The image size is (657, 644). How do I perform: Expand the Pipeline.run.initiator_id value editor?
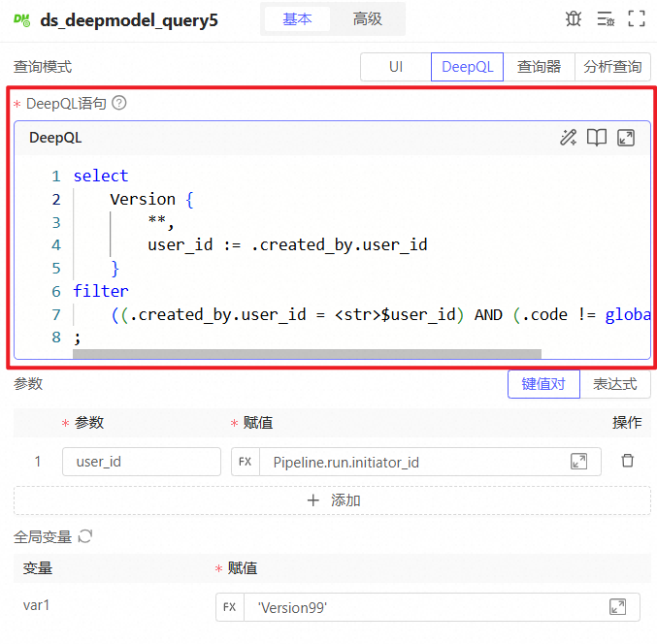click(x=579, y=462)
